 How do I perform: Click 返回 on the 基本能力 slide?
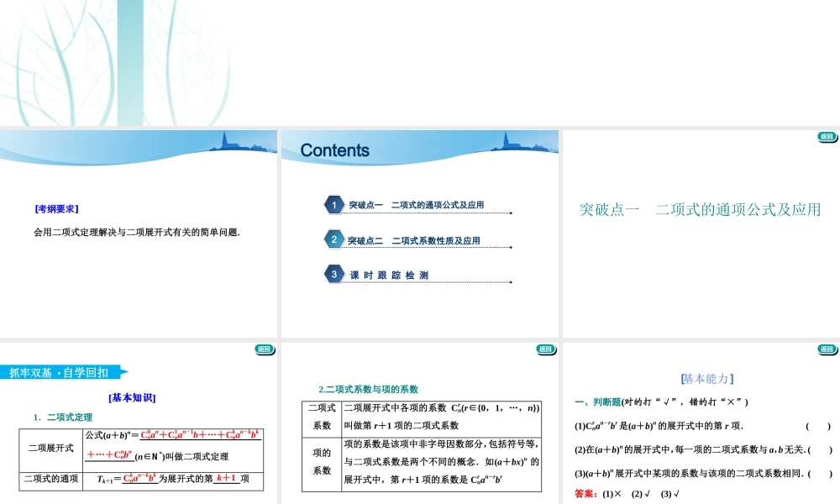[x=827, y=349]
